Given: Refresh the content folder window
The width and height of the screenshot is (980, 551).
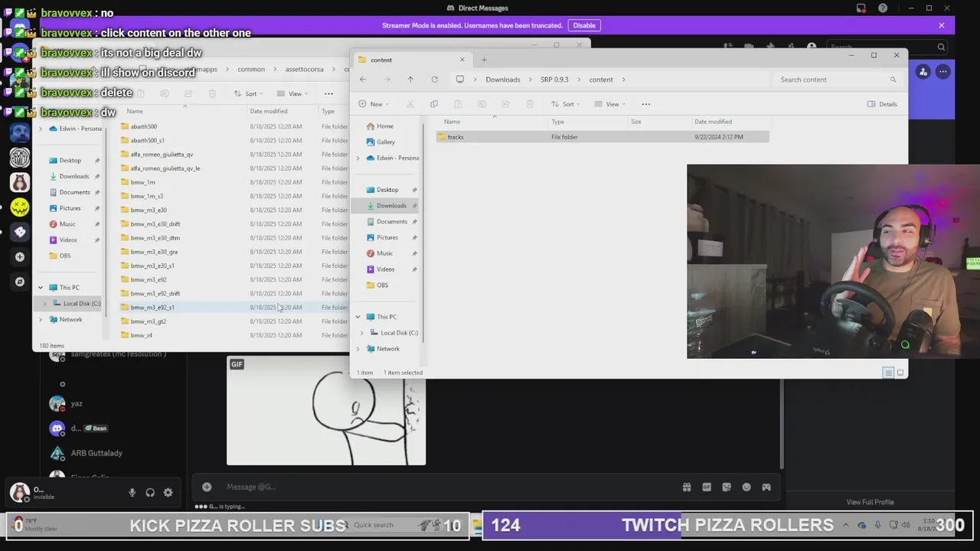Looking at the screenshot, I should click(434, 80).
